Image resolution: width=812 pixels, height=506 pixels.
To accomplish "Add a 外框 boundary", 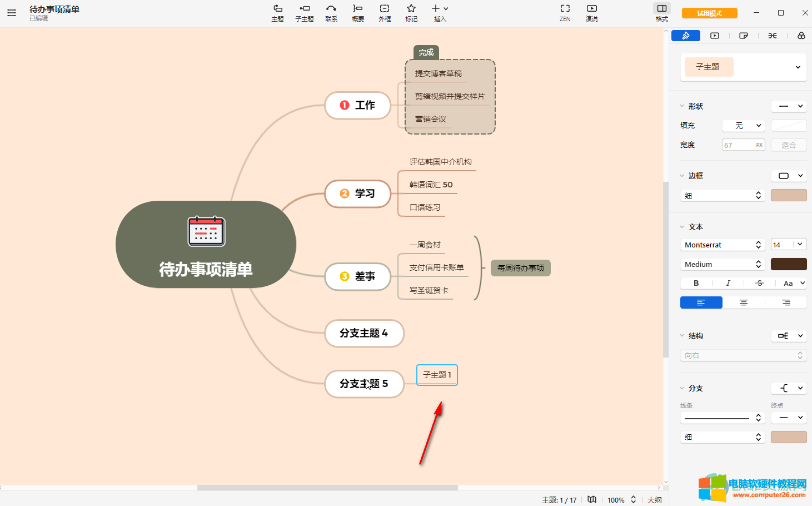I will tap(385, 13).
